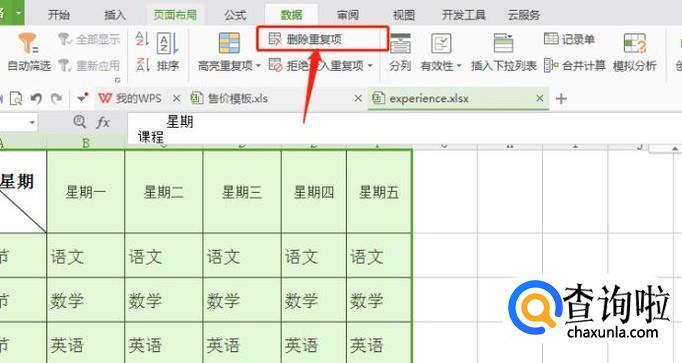The height and width of the screenshot is (363, 682).
Task: Click the print preview icon
Action: click(x=16, y=99)
